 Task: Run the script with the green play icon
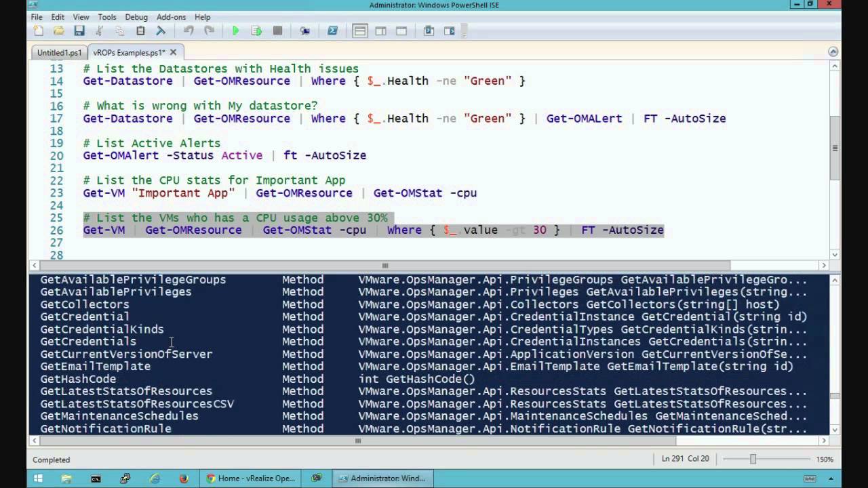click(235, 30)
